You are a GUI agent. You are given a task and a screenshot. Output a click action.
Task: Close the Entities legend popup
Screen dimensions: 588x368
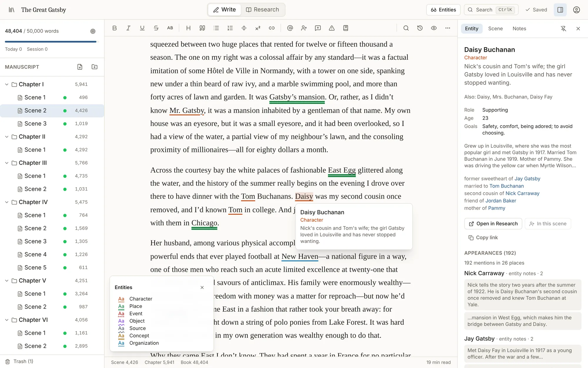pyautogui.click(x=202, y=287)
